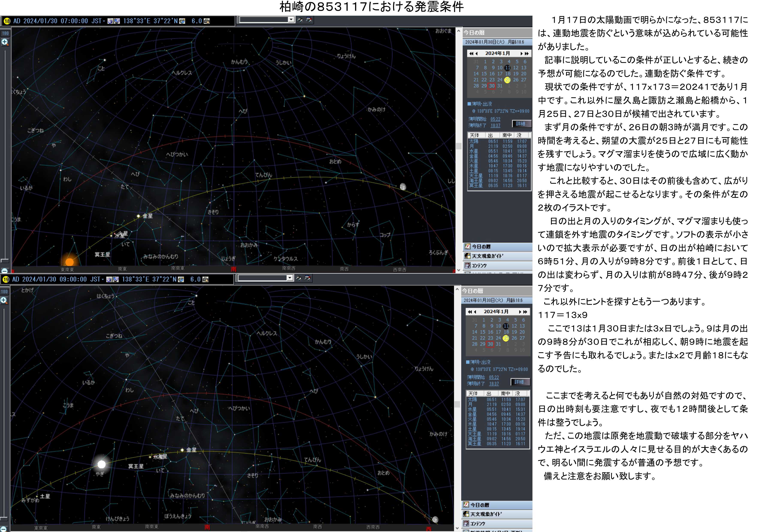Click the bright Sun in the 09:00 sky chart
759x532 pixels.
[x=101, y=464]
